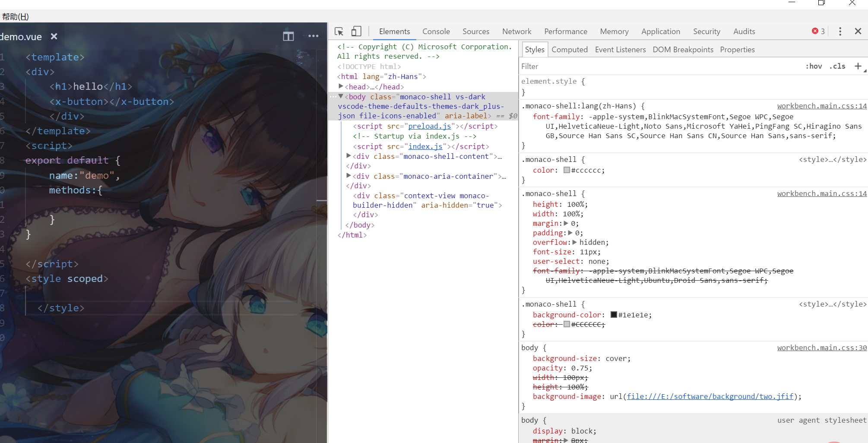Open workbench.main.css:30 source link
Screen dimensions: 868x443
[x=822, y=348]
